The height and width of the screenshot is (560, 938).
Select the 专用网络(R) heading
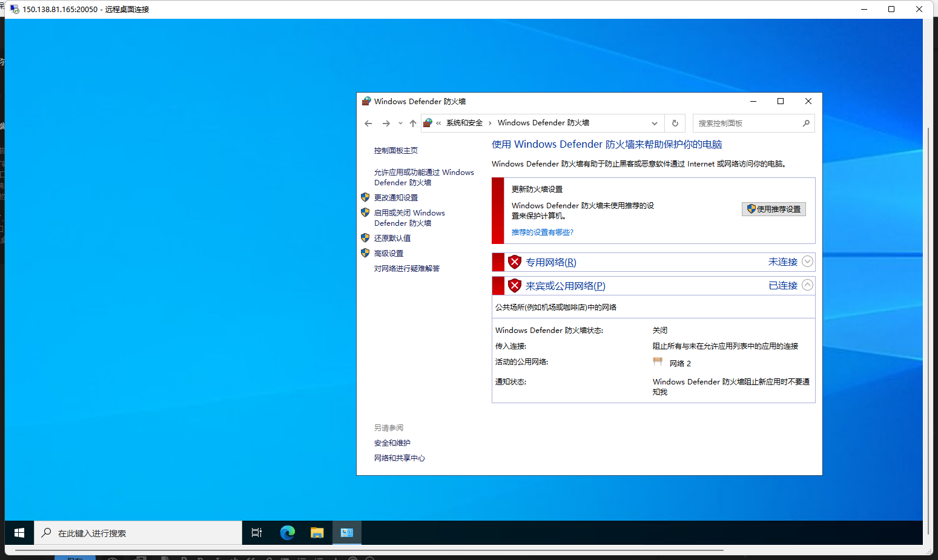coord(551,262)
